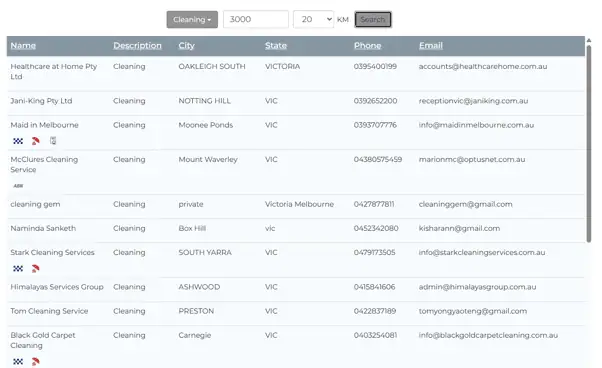Select Jani-King Pty Ltd name
The width and height of the screenshot is (602, 368).
(x=41, y=101)
